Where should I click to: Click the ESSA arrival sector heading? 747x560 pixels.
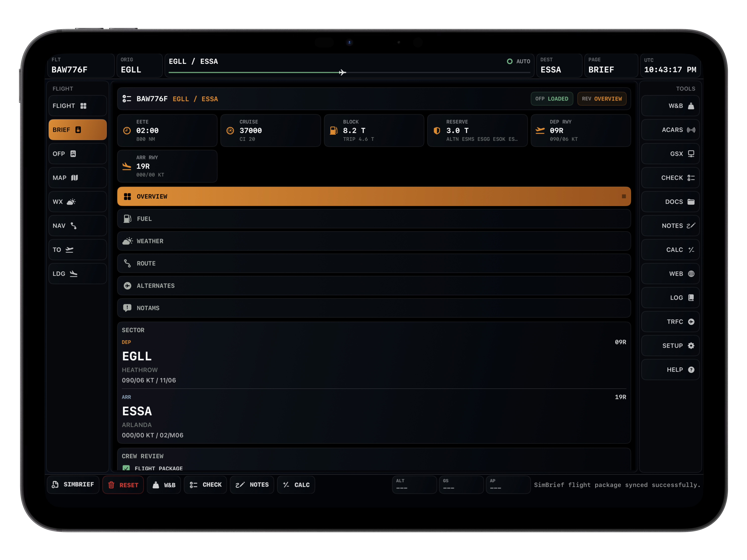tap(137, 411)
